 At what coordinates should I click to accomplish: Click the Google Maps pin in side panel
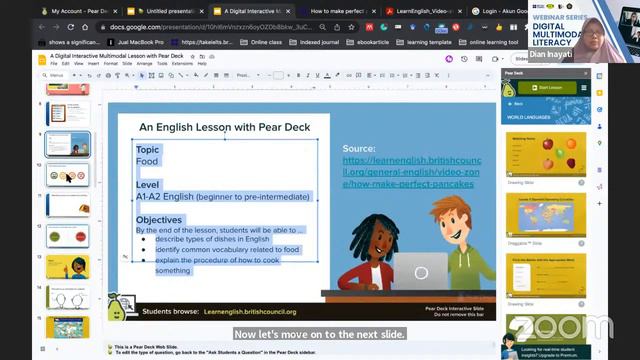coord(599,143)
